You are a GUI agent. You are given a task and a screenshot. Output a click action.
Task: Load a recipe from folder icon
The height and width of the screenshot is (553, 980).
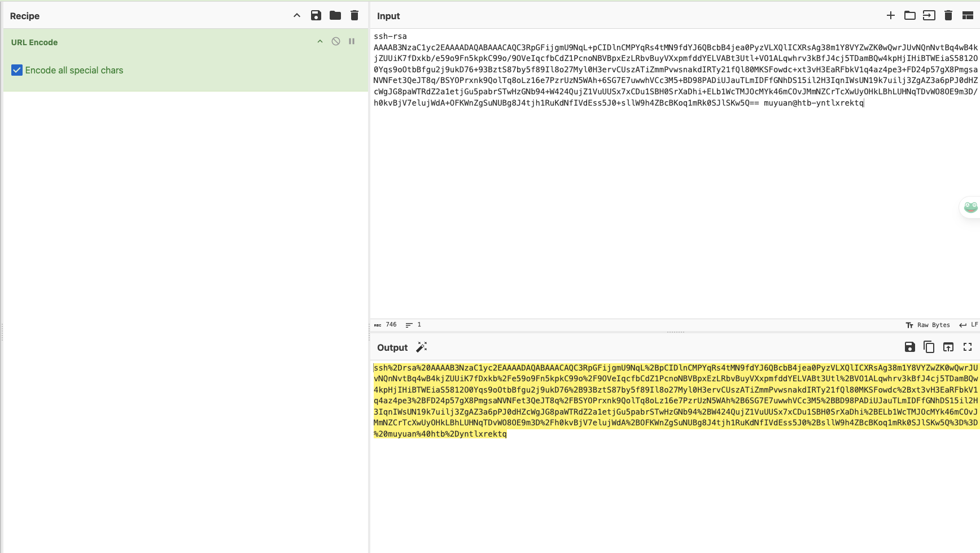pos(335,16)
